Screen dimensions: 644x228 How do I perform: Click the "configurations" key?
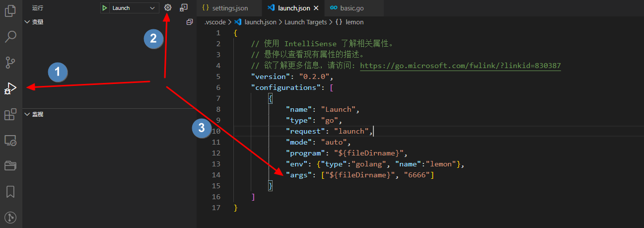click(x=285, y=87)
